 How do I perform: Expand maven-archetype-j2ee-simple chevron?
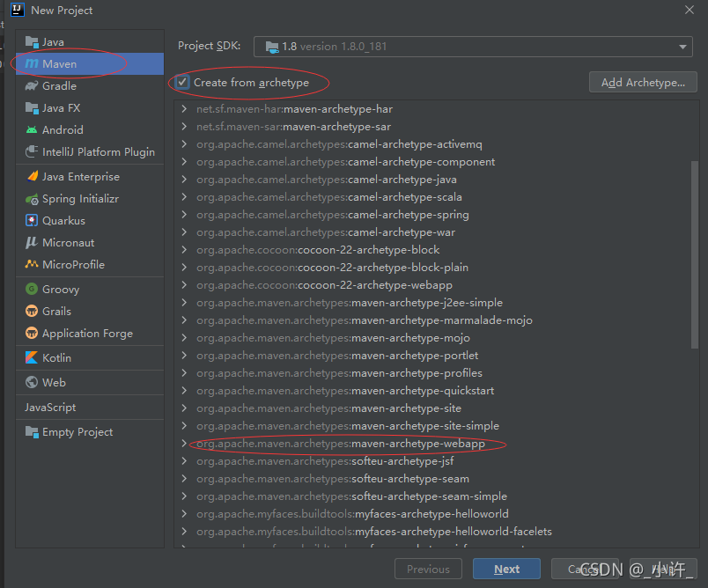point(184,302)
